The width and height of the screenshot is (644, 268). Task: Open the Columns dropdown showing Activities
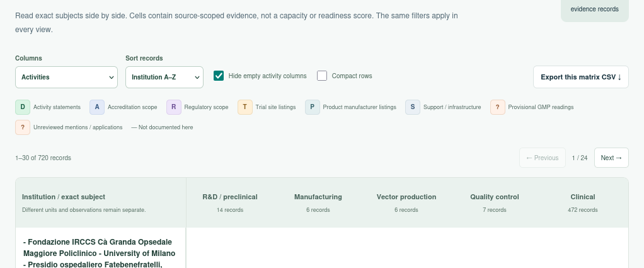[67, 78]
